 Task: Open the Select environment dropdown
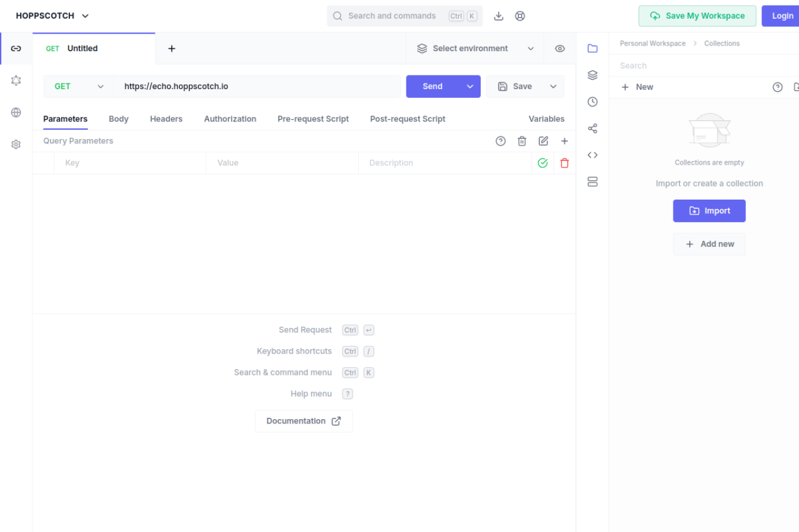coord(474,49)
